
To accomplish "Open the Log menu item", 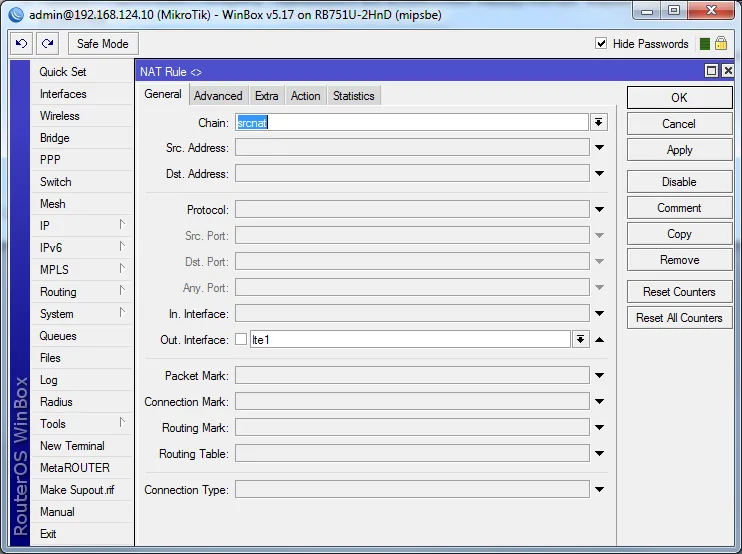I will point(81,379).
